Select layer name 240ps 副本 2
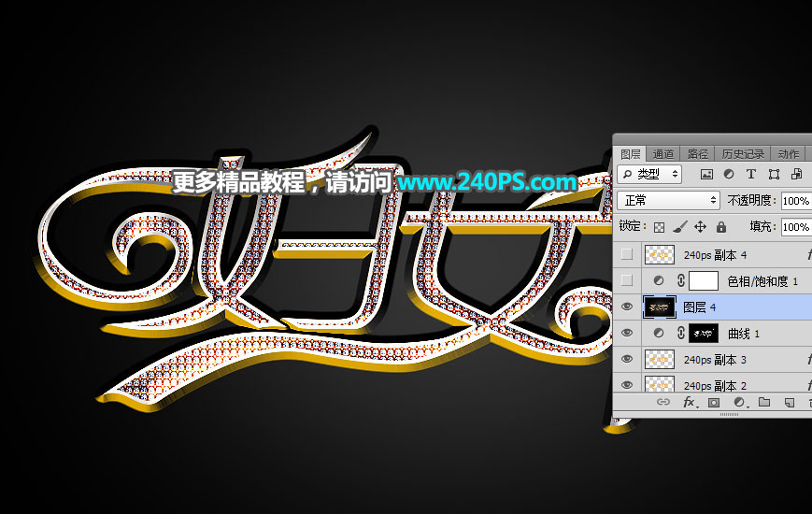 (715, 385)
